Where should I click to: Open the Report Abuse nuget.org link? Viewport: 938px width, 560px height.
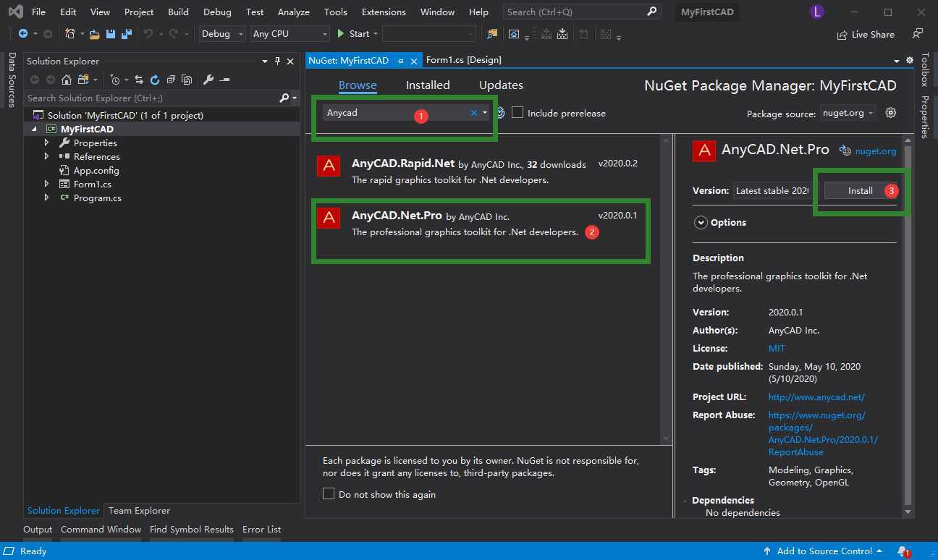coord(823,433)
